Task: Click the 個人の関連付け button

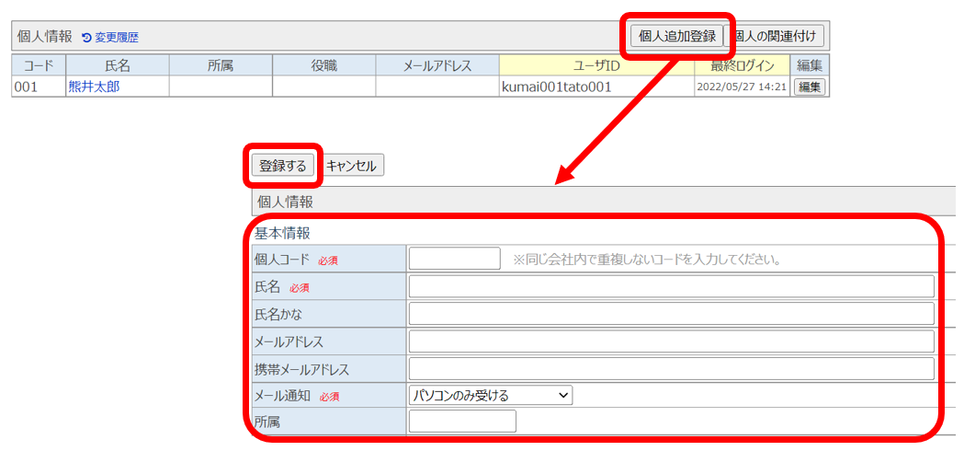Action: tap(777, 36)
